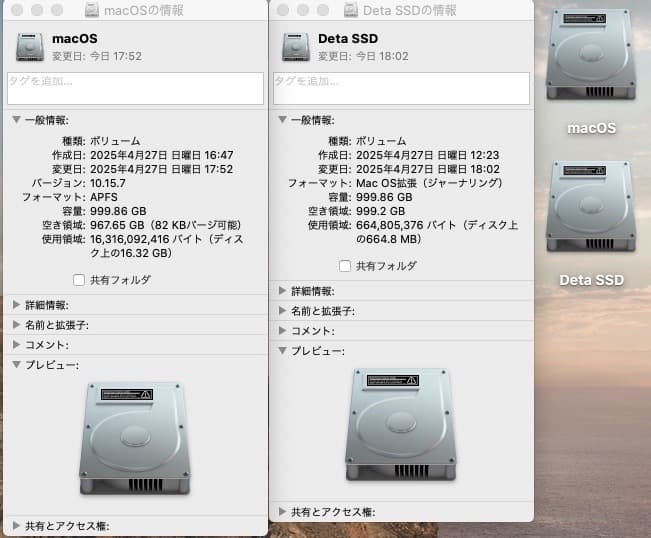Image resolution: width=651 pixels, height=538 pixels.
Task: Expand 名前と拡張子 section in Deta SSD info window
Action: (283, 311)
